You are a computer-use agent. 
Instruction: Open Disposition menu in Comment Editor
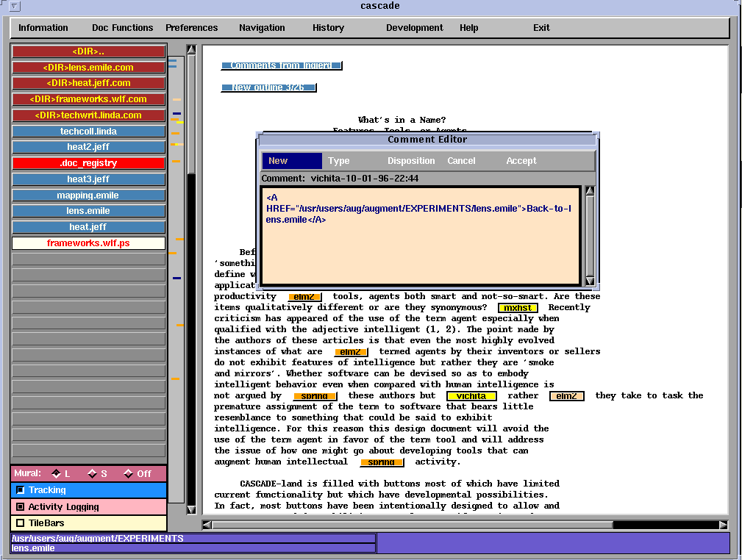tap(411, 161)
